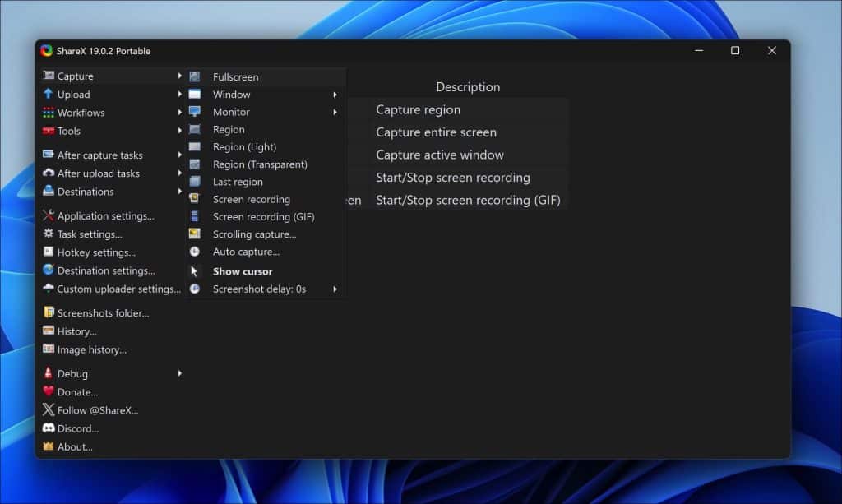Click the Discord logo icon
The width and height of the screenshot is (842, 504).
(49, 428)
